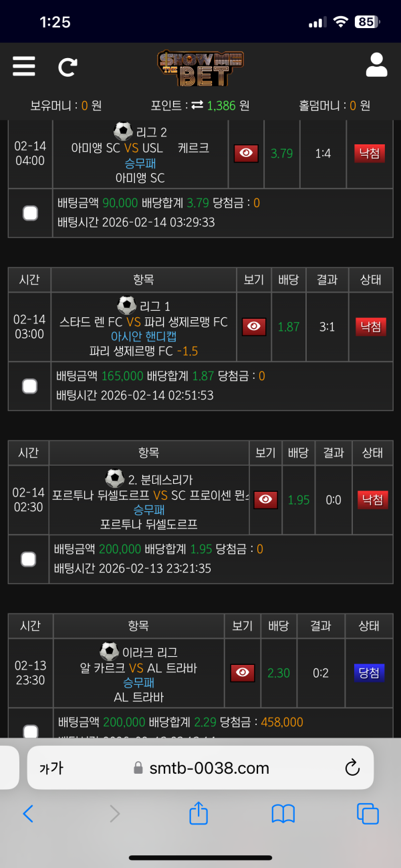View details of the 포르투나 뒤셀도르프 bet
The width and height of the screenshot is (401, 868).
coord(265,500)
